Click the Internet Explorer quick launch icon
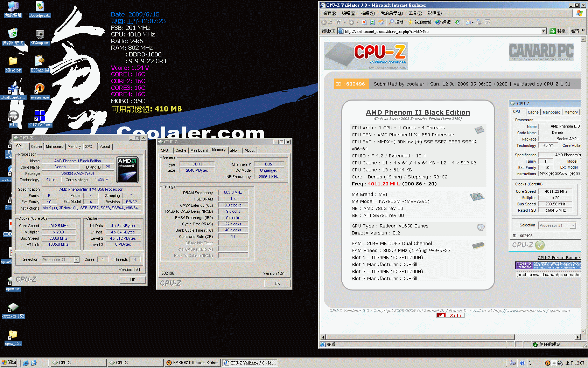Viewport: 588px width, 368px height. coord(26,363)
